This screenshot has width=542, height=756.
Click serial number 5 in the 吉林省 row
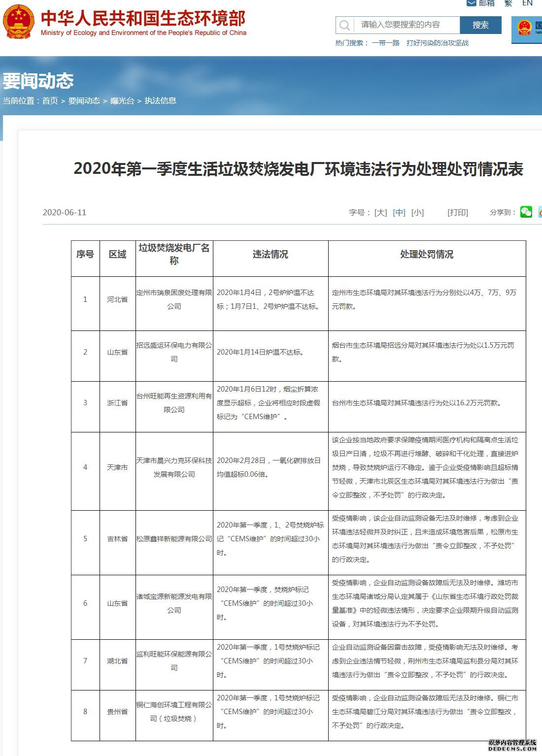click(x=85, y=539)
